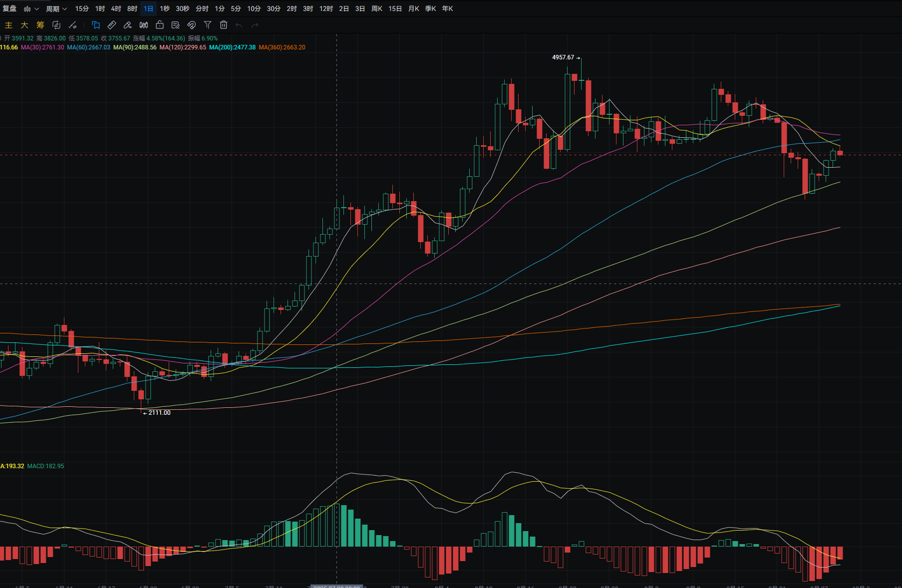The height and width of the screenshot is (588, 902).
Task: Click the undo arrow icon
Action: coord(239,25)
